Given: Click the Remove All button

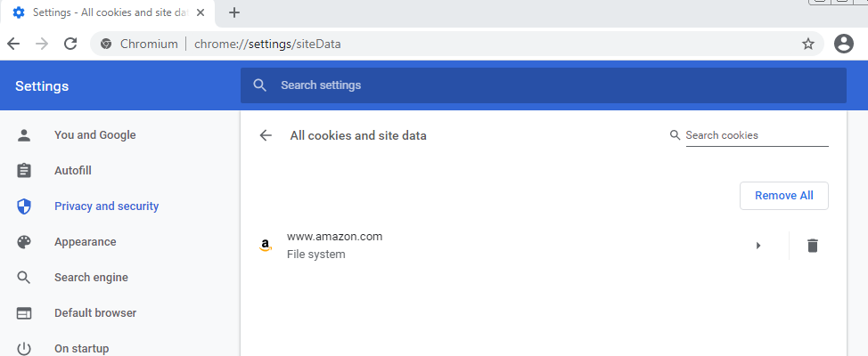Looking at the screenshot, I should pyautogui.click(x=784, y=196).
